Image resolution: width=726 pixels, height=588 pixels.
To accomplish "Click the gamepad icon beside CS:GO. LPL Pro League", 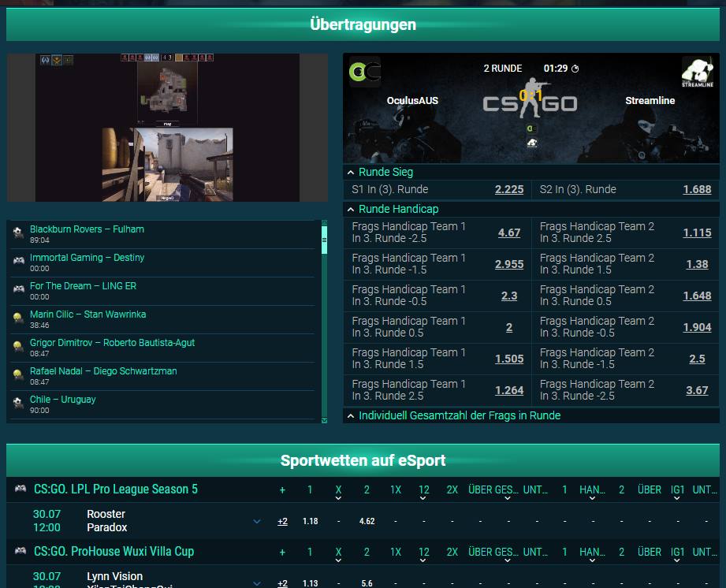I will pos(20,489).
